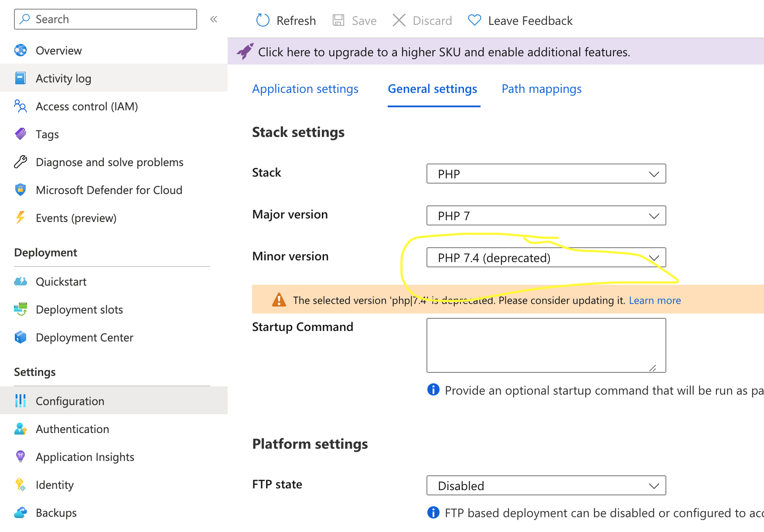This screenshot has height=532, width=764.
Task: Open the Minor version PHP 7.4 dropdown
Action: (x=546, y=257)
